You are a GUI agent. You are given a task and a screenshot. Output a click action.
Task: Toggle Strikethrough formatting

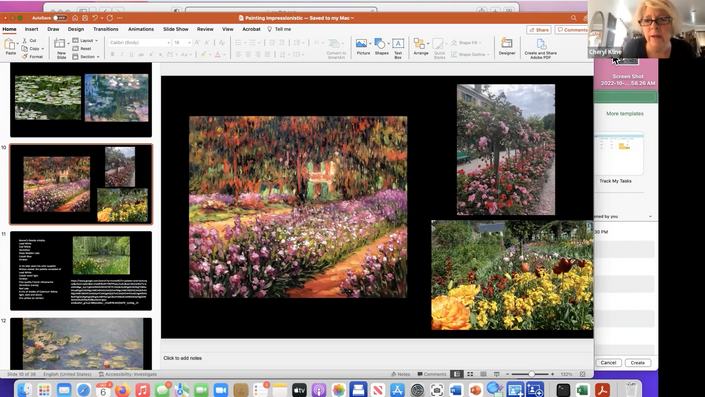(x=141, y=54)
